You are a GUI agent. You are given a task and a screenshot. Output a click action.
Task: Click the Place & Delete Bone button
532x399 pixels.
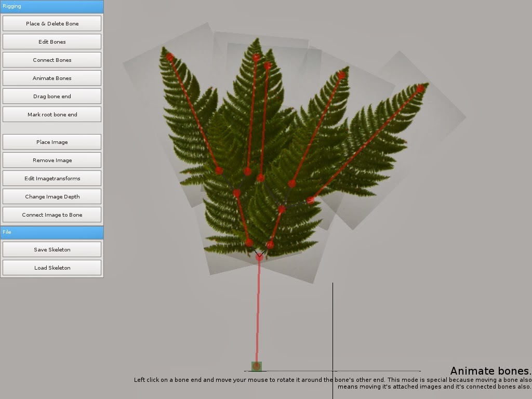[52, 23]
